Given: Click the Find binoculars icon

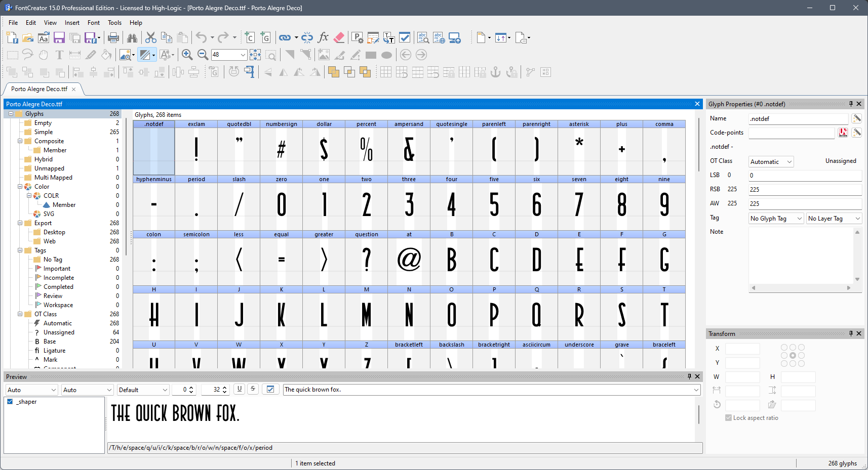Looking at the screenshot, I should 132,37.
